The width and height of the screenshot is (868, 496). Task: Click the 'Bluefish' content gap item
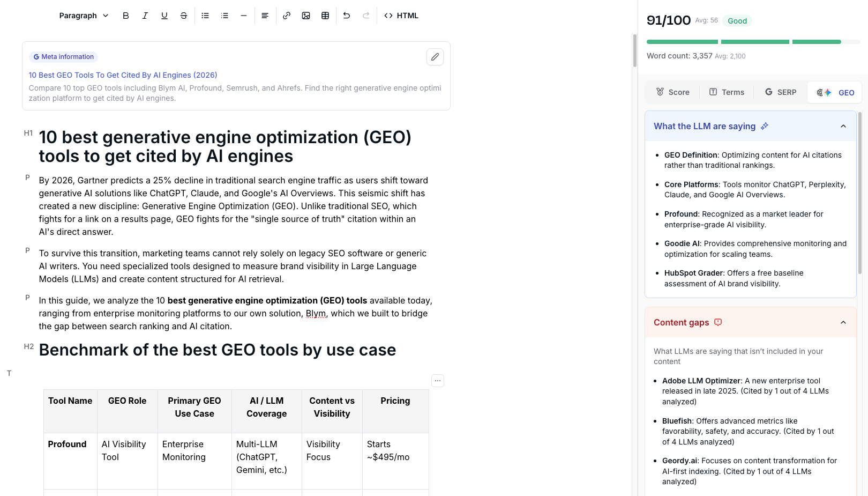point(748,431)
